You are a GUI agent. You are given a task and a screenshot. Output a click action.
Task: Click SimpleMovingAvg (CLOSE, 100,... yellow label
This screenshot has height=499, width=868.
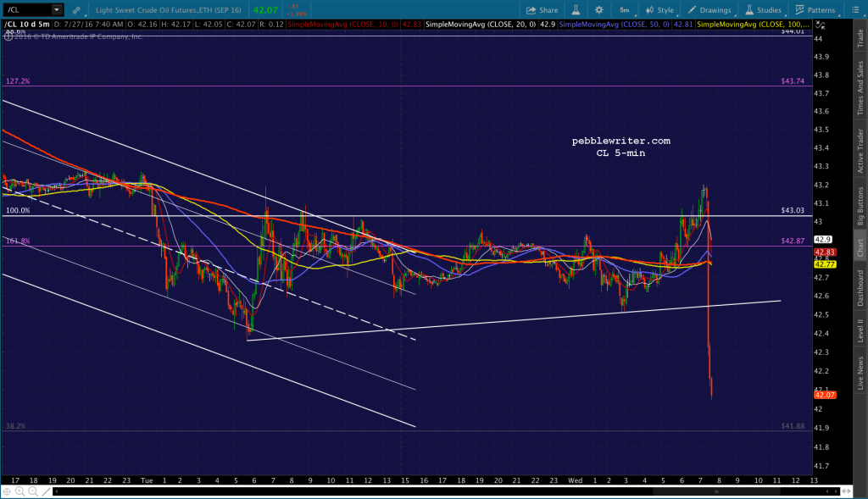pyautogui.click(x=754, y=25)
